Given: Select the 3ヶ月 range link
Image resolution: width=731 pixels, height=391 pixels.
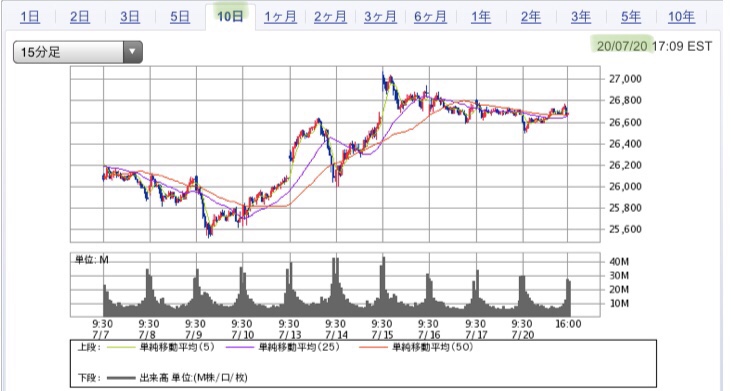Looking at the screenshot, I should 380,17.
